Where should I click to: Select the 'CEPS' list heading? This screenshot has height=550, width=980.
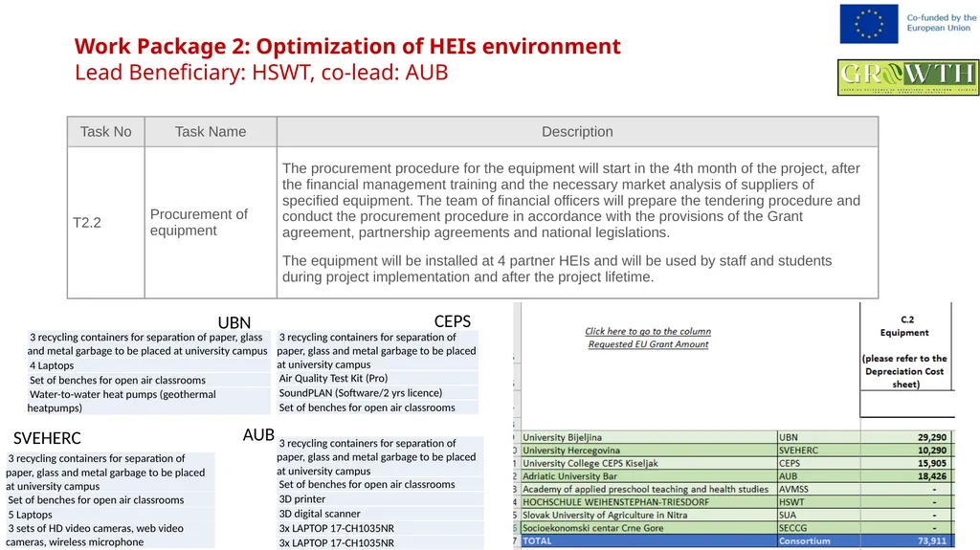453,321
